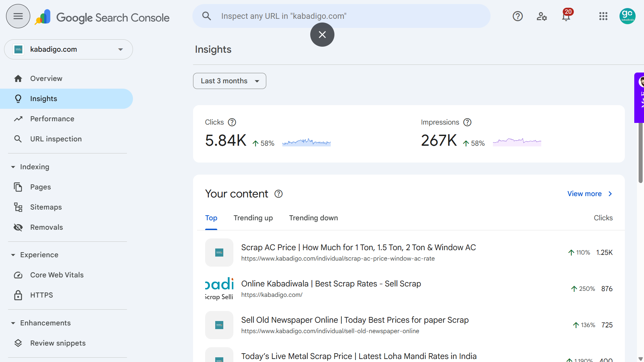Open the users and permissions settings icon
The image size is (644, 362).
[542, 16]
